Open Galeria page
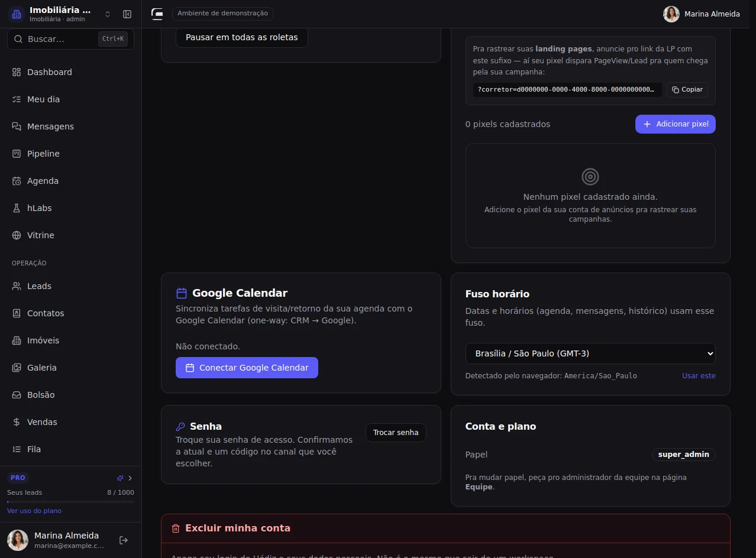This screenshot has height=558, width=756. [x=70, y=368]
